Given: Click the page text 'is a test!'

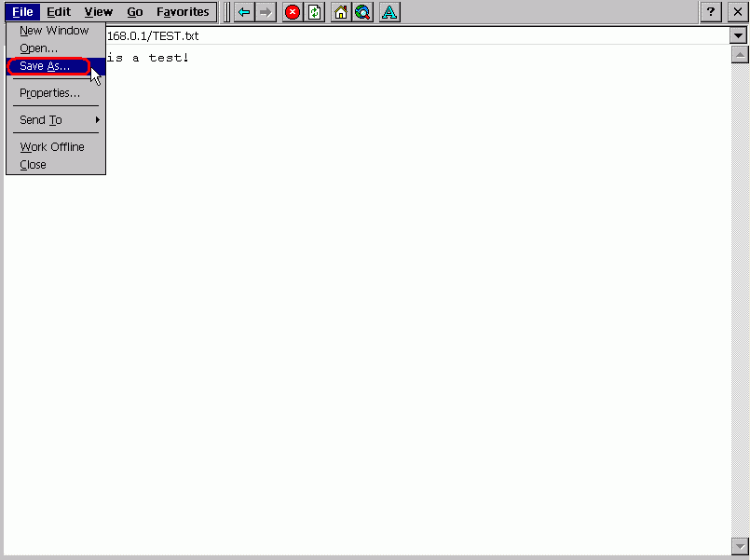Looking at the screenshot, I should (x=148, y=58).
